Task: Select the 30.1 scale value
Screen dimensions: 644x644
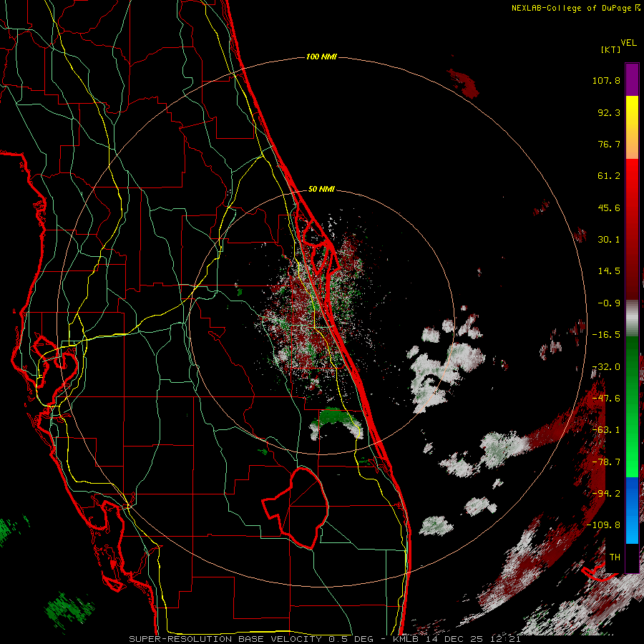Action: pos(609,240)
